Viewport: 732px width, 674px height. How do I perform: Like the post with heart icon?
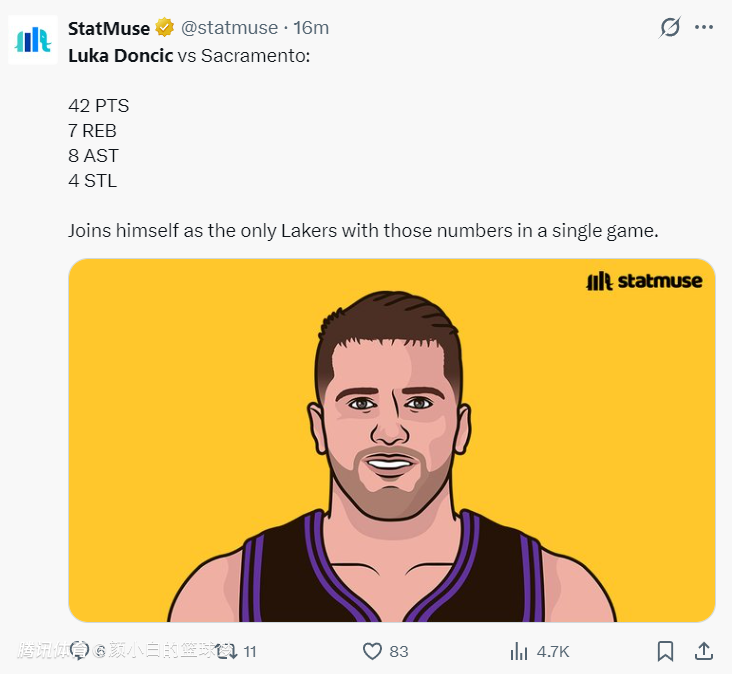coord(372,651)
